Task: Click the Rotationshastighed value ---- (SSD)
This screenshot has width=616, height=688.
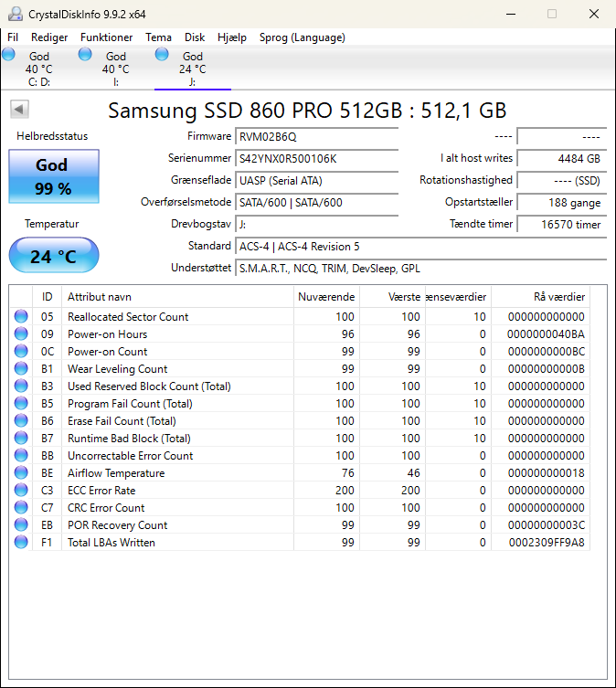Action: pyautogui.click(x=561, y=180)
